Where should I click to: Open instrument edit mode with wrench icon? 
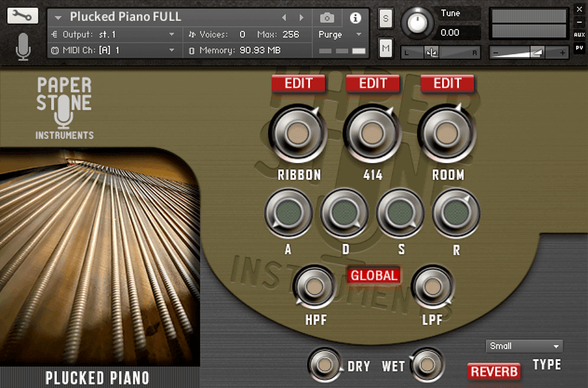[22, 16]
